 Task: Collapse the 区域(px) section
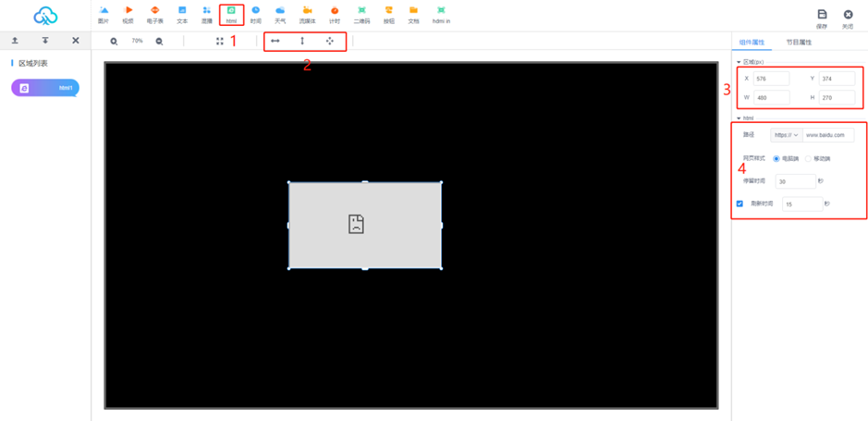(739, 63)
